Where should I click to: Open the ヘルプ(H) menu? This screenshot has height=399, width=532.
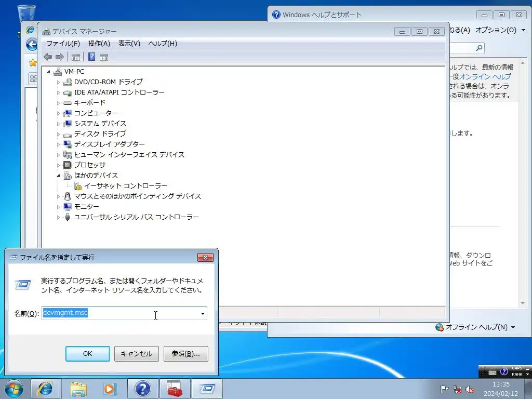pyautogui.click(x=163, y=44)
